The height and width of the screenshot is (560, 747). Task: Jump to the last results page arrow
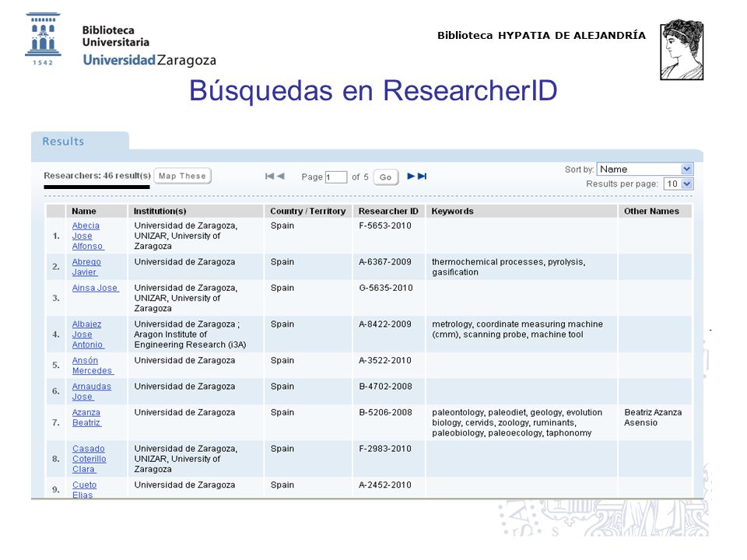422,177
